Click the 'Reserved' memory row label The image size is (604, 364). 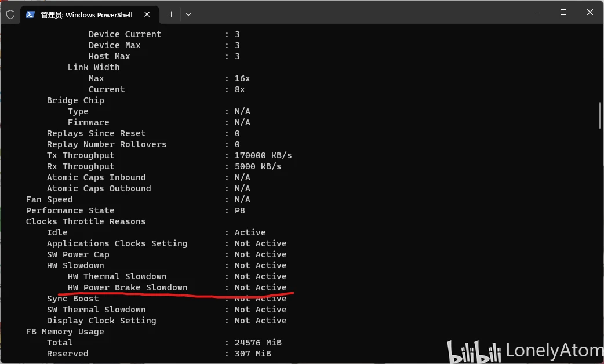67,354
